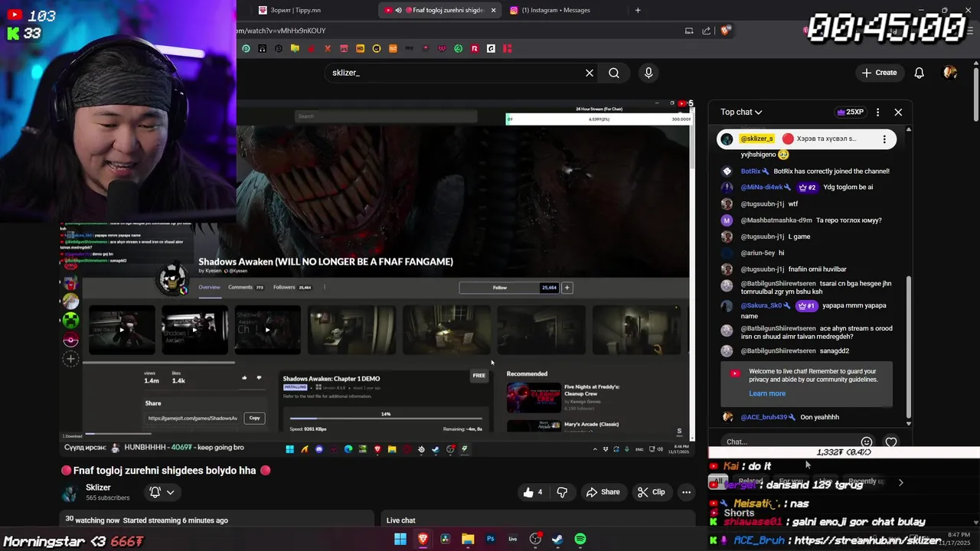This screenshot has height=551, width=980.
Task: Open File Explorer from the taskbar
Action: (x=468, y=539)
